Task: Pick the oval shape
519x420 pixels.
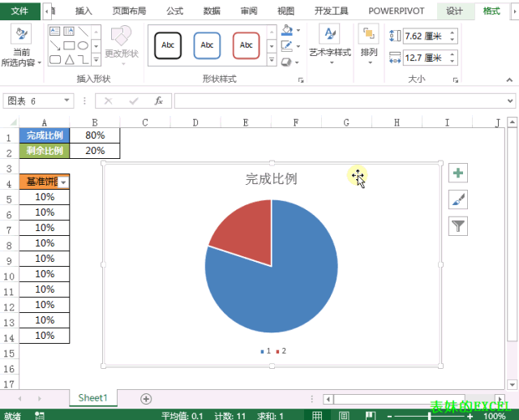Action: 83,45
